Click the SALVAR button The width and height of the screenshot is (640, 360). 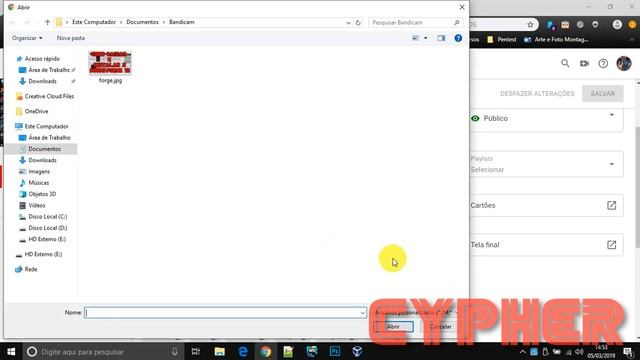[x=602, y=93]
